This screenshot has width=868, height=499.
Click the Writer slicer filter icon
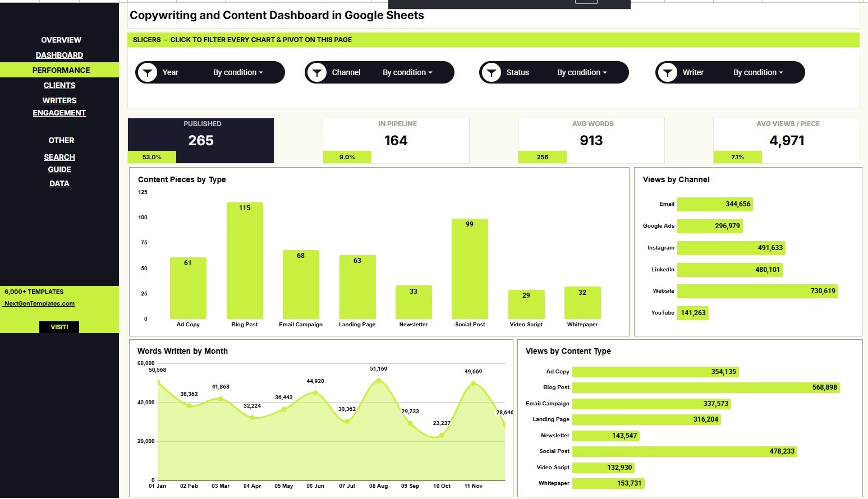668,72
